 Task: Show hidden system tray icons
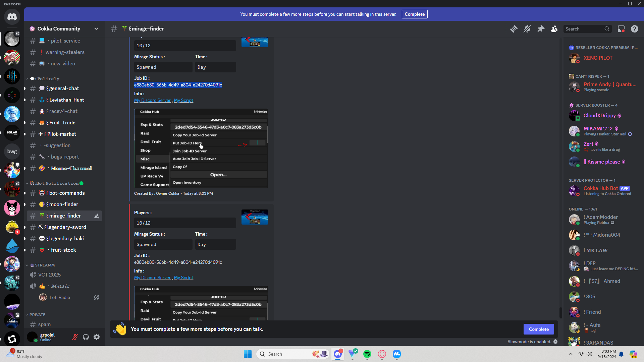click(x=571, y=354)
